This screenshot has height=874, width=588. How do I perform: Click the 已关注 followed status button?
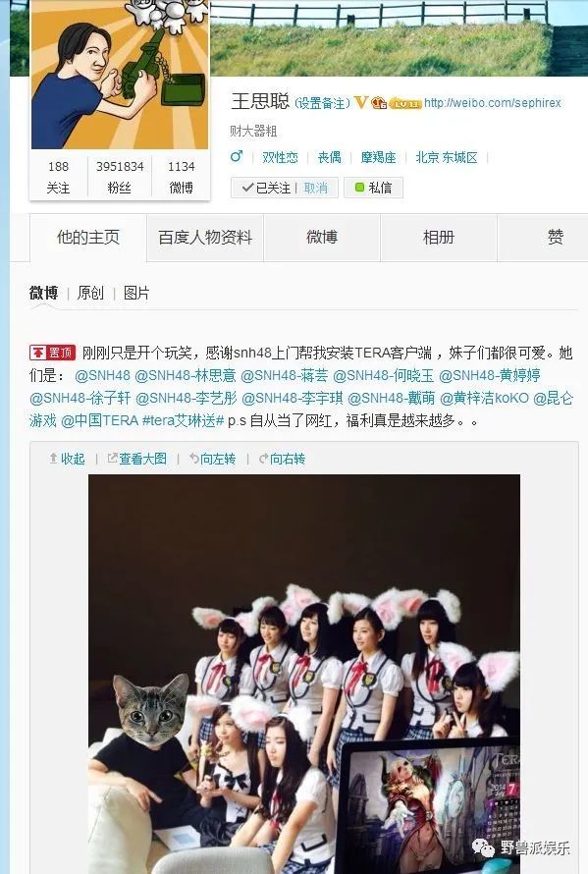266,188
